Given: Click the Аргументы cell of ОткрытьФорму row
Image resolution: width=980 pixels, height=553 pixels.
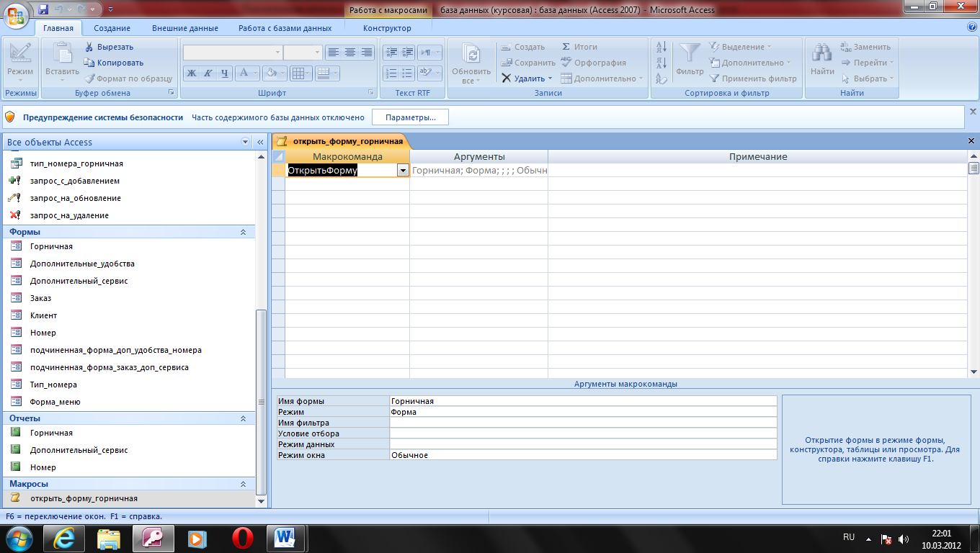Looking at the screenshot, I should coord(479,171).
